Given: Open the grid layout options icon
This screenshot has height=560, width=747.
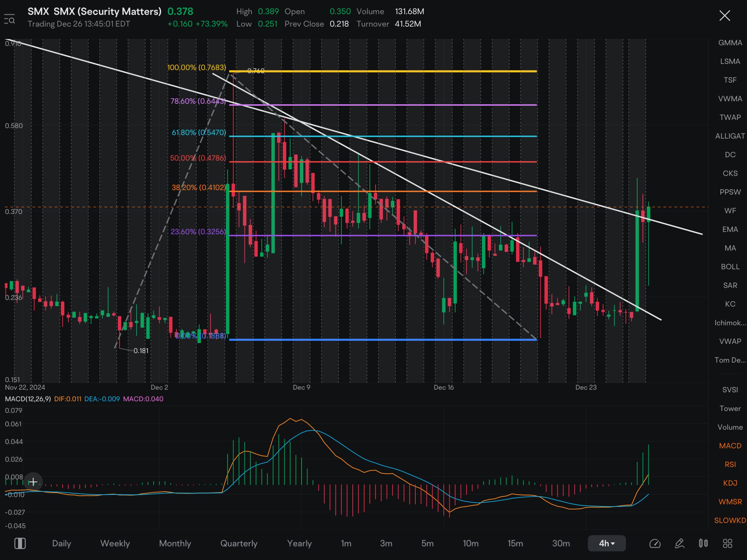Looking at the screenshot, I should 728,543.
